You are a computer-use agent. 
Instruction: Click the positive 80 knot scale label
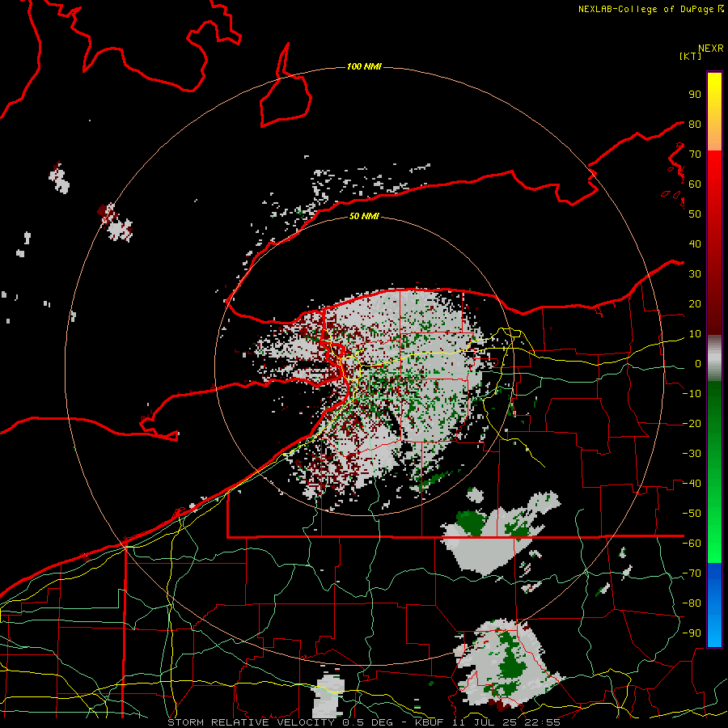point(695,124)
